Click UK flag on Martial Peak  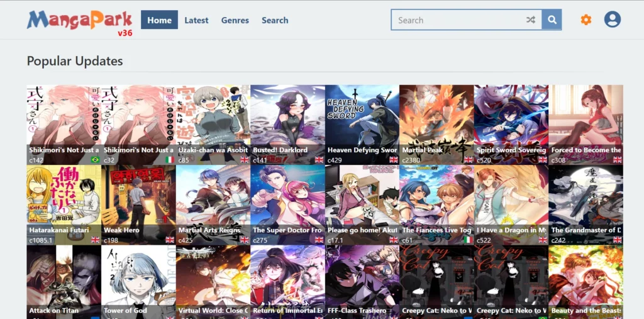(x=468, y=160)
